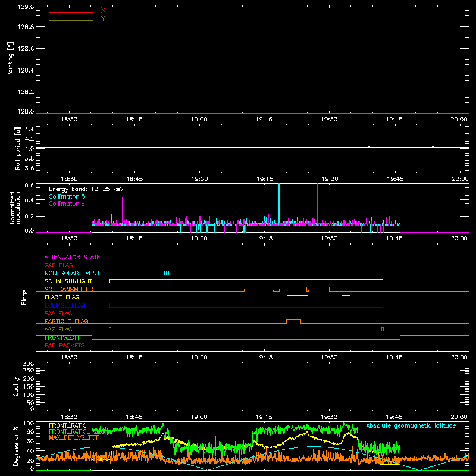Screen dimensions: 476x476
Task: Click the 18:30 label under Pointing plot
Action: click(69, 120)
